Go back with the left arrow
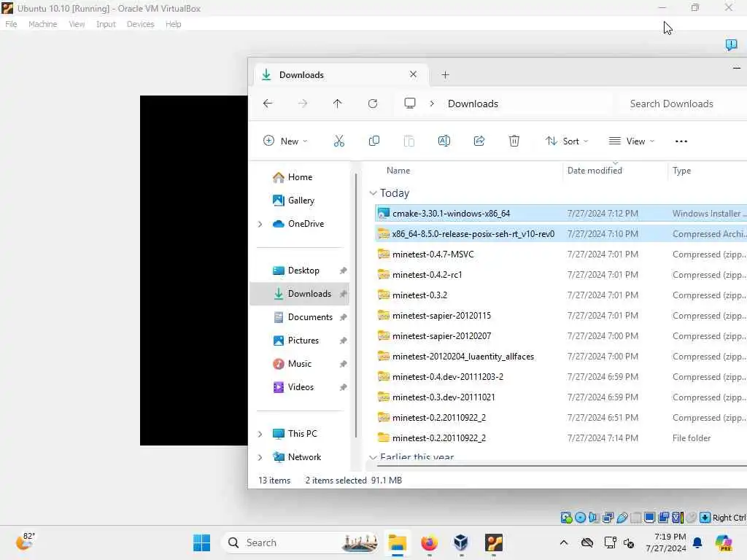 (268, 104)
